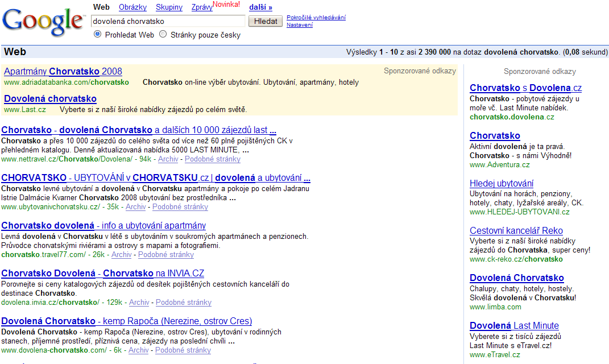Click the green URL chorvatsko.dovolena.cz
Screen dimensions: 609x364
(512, 117)
